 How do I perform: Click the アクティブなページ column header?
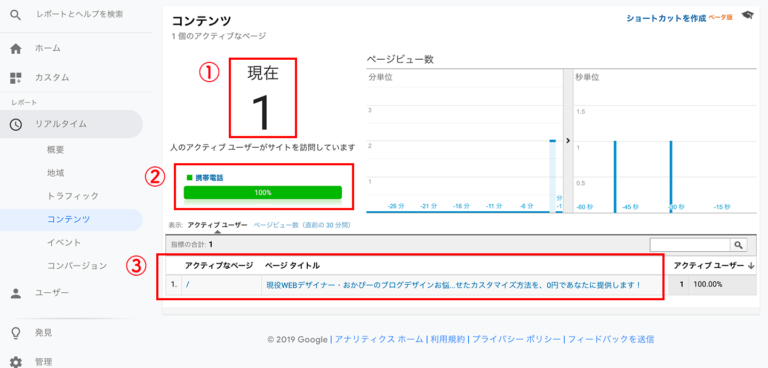coord(218,266)
